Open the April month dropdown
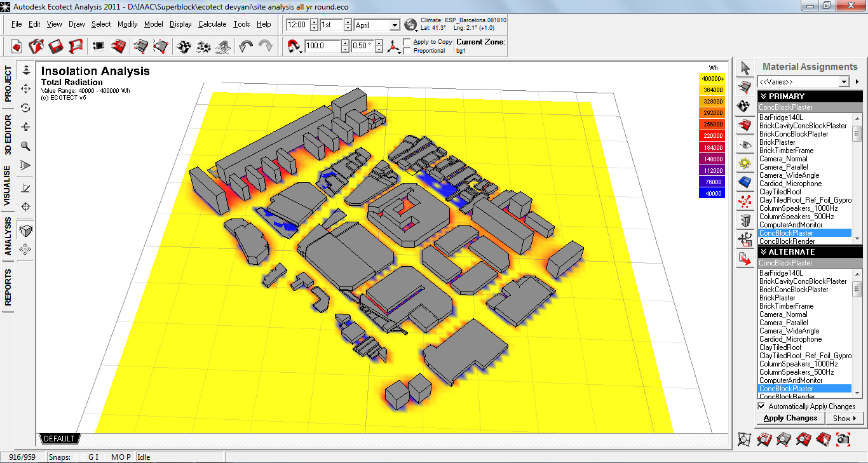The image size is (868, 463). pos(395,25)
